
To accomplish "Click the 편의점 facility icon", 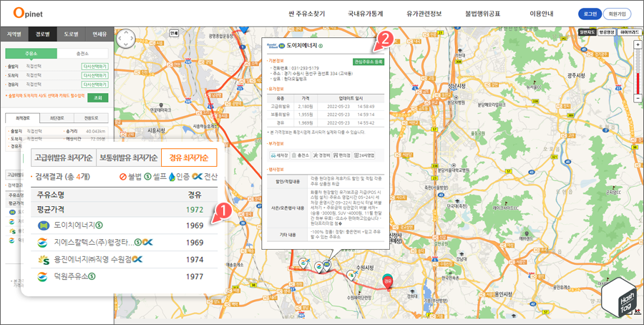I will (x=342, y=155).
